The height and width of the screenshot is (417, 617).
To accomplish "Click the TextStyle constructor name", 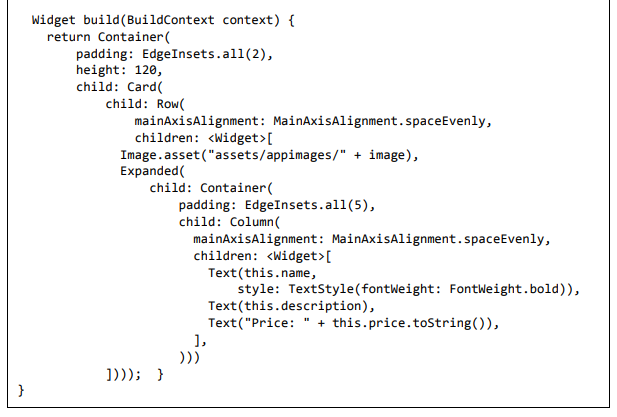I will [310, 289].
